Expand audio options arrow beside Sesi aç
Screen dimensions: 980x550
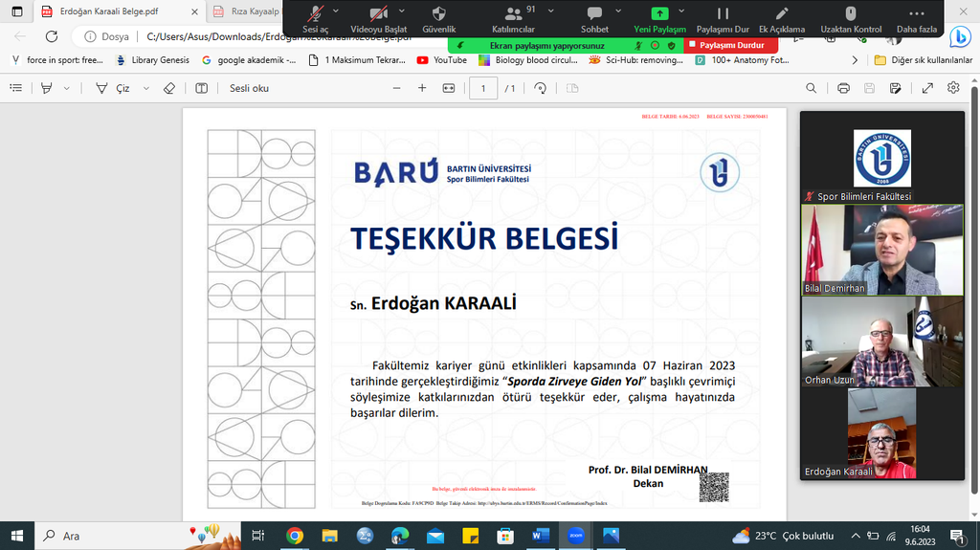click(x=336, y=11)
